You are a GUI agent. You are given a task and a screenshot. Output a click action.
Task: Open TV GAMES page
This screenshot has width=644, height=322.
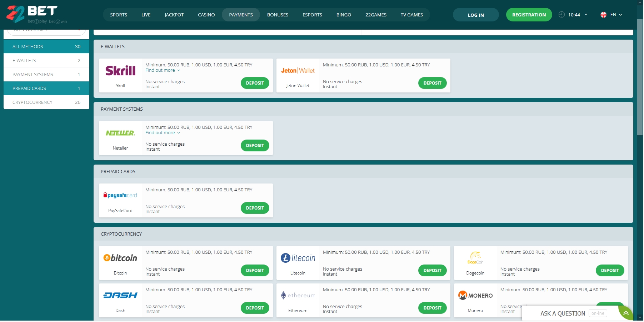click(x=411, y=15)
